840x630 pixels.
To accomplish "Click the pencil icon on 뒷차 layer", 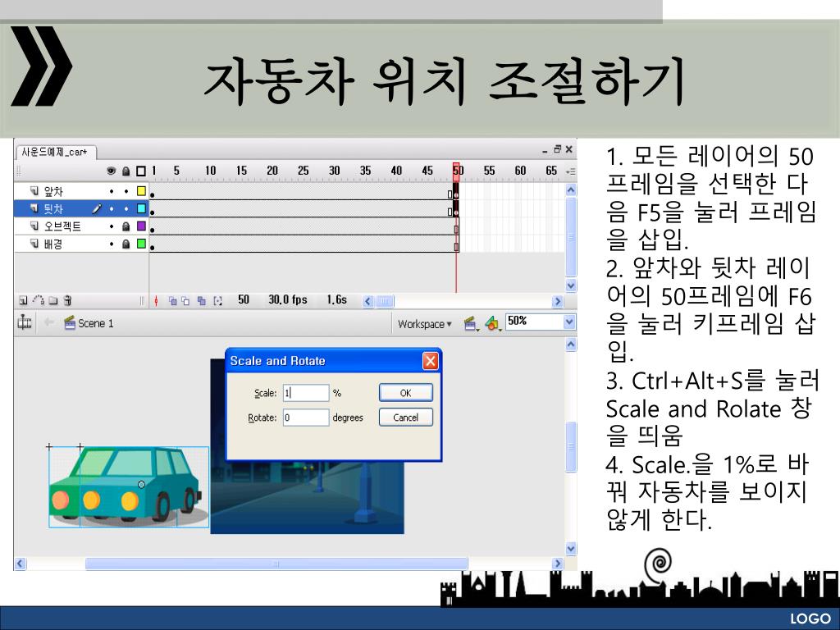I will coord(97,209).
